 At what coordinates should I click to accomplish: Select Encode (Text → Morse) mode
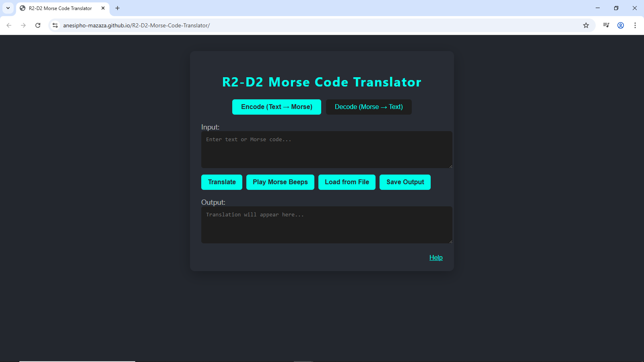[277, 107]
